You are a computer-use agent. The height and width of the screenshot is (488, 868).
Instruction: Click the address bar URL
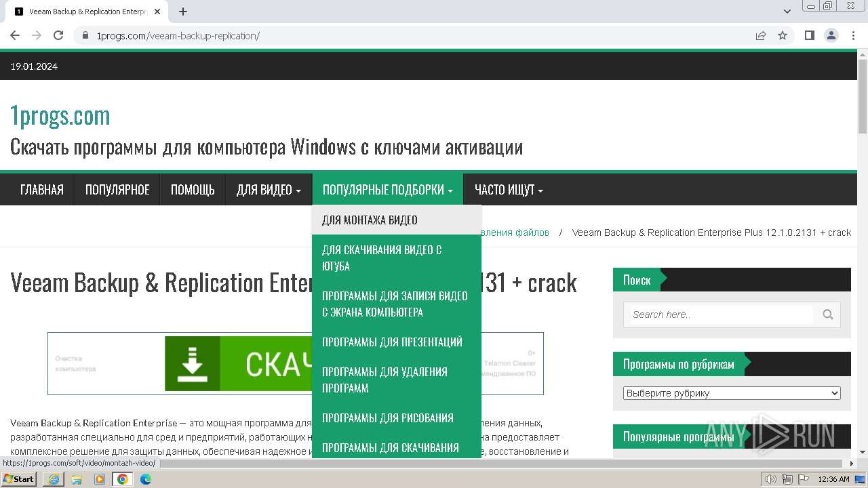click(178, 36)
